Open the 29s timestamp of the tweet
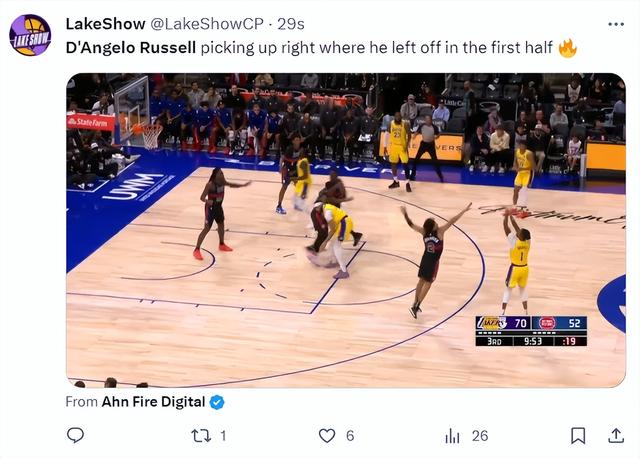 tap(291, 24)
